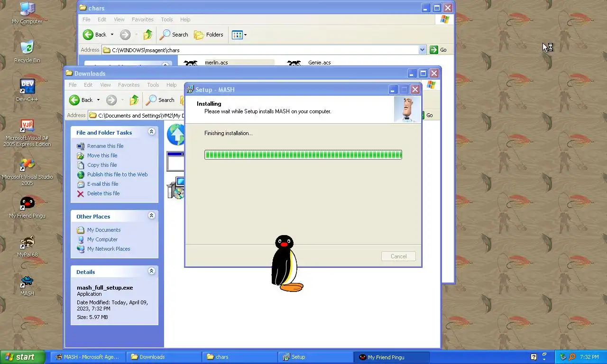Click Forward arrow in Downloads window

coord(111,100)
